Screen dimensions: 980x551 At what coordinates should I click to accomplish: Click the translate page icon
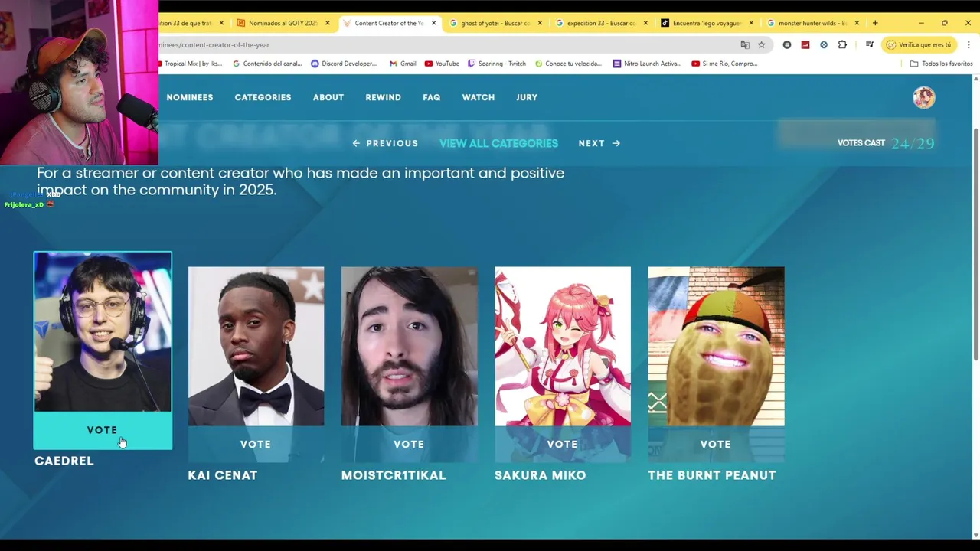[x=745, y=44]
